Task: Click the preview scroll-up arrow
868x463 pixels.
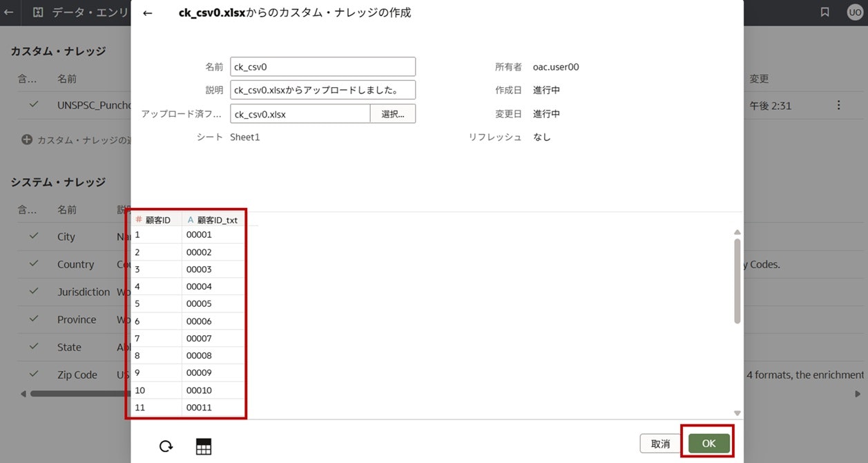Action: pos(737,232)
